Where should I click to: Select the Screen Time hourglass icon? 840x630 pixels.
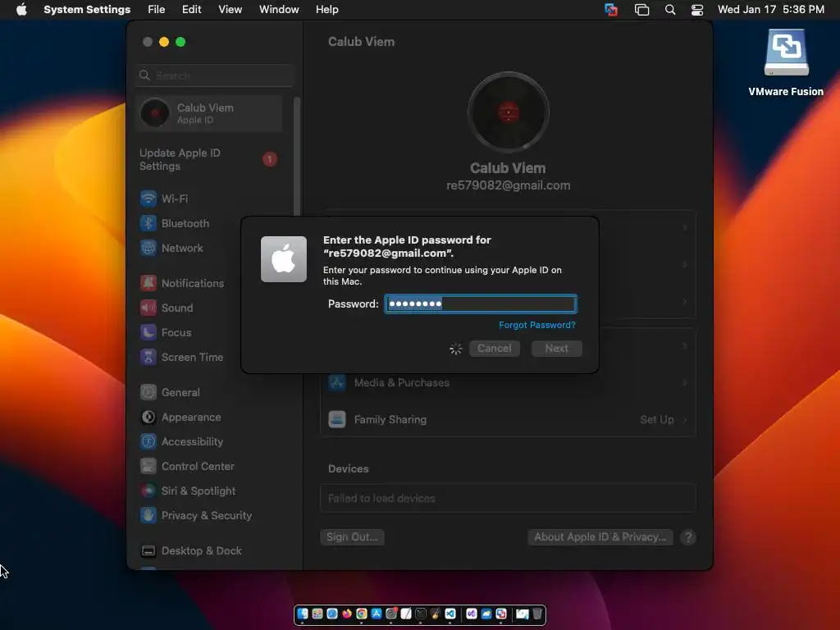[148, 357]
